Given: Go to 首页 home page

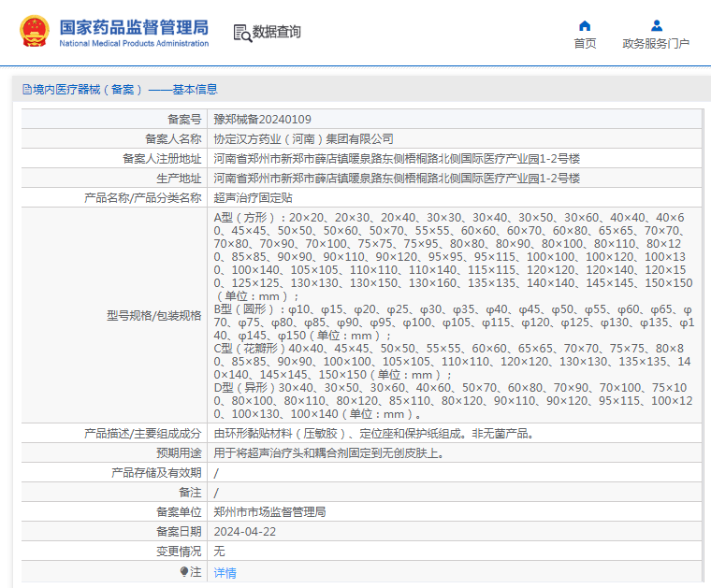Looking at the screenshot, I should click(585, 44).
